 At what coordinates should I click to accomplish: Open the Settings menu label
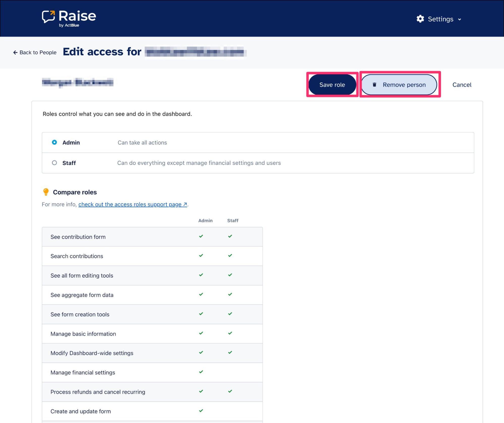[x=440, y=19]
